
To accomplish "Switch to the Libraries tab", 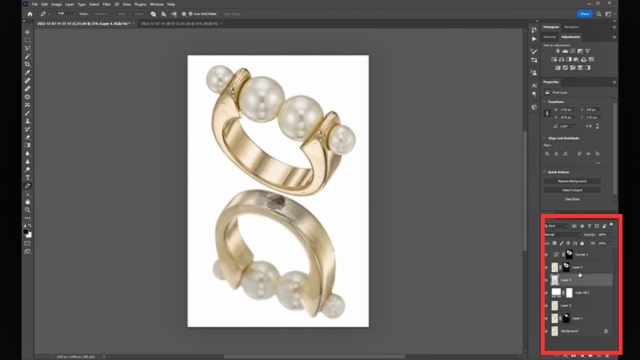I will pos(549,37).
